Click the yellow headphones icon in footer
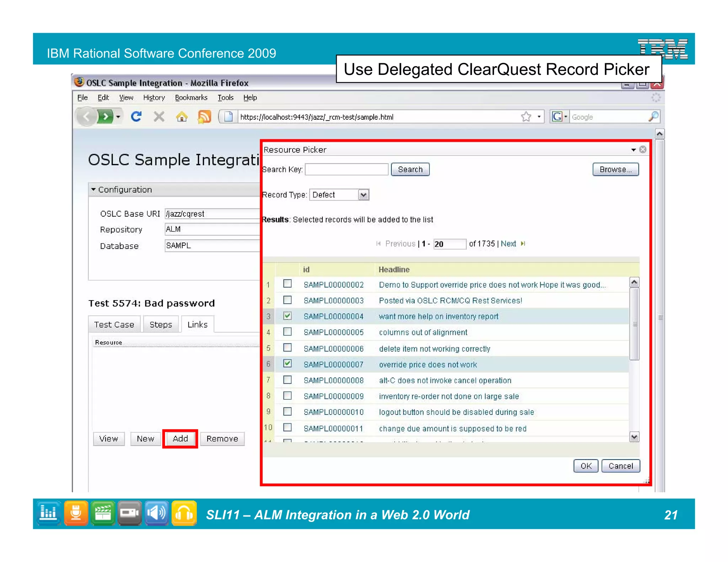 [x=184, y=513]
